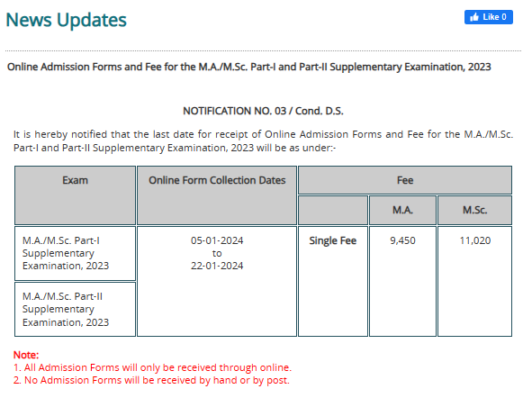532x407 pixels.
Task: Click the thumbs-up icon in Like button
Action: 474,16
